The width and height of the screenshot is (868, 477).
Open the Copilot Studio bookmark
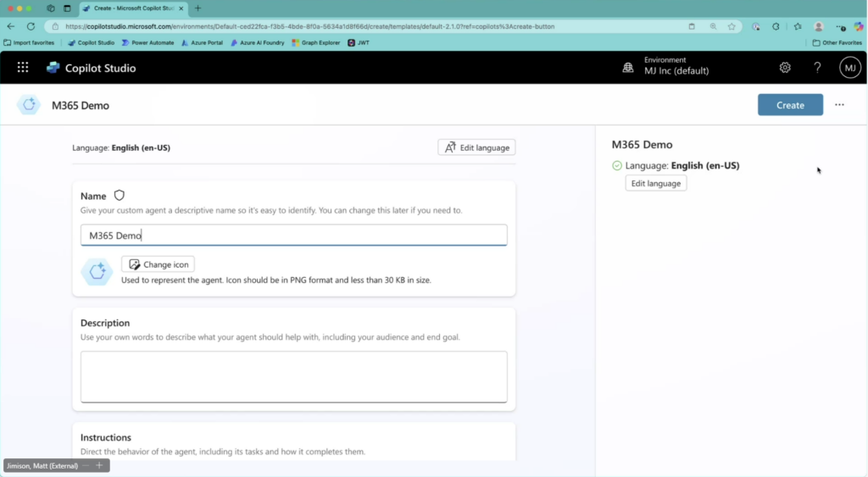tap(91, 42)
